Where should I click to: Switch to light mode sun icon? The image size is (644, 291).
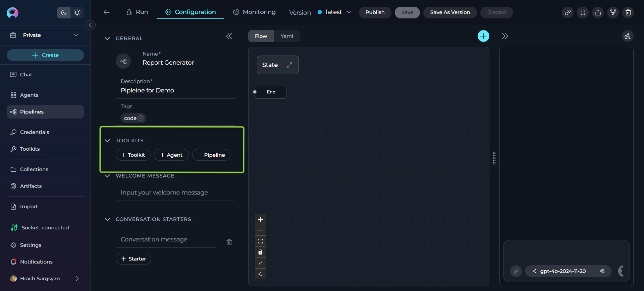pyautogui.click(x=77, y=13)
